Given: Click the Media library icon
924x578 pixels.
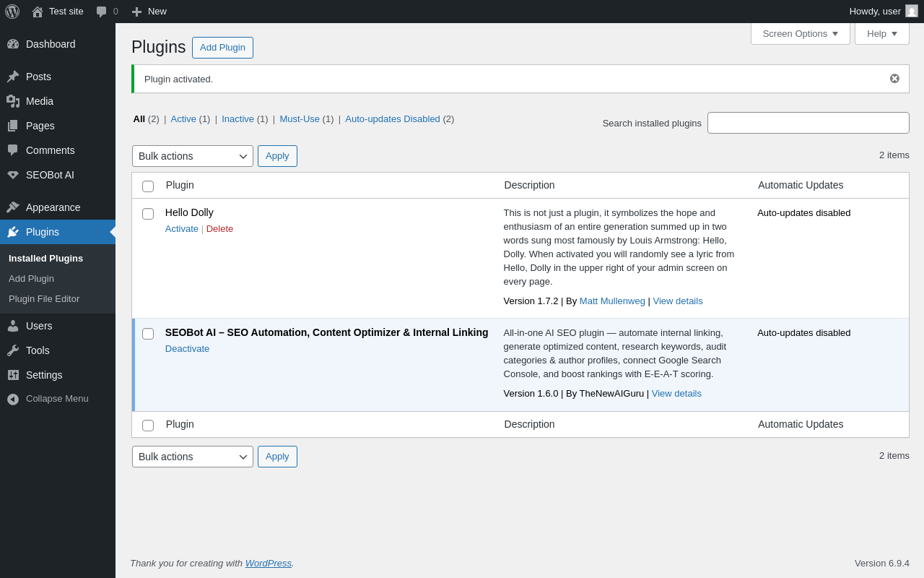Looking at the screenshot, I should tap(13, 101).
